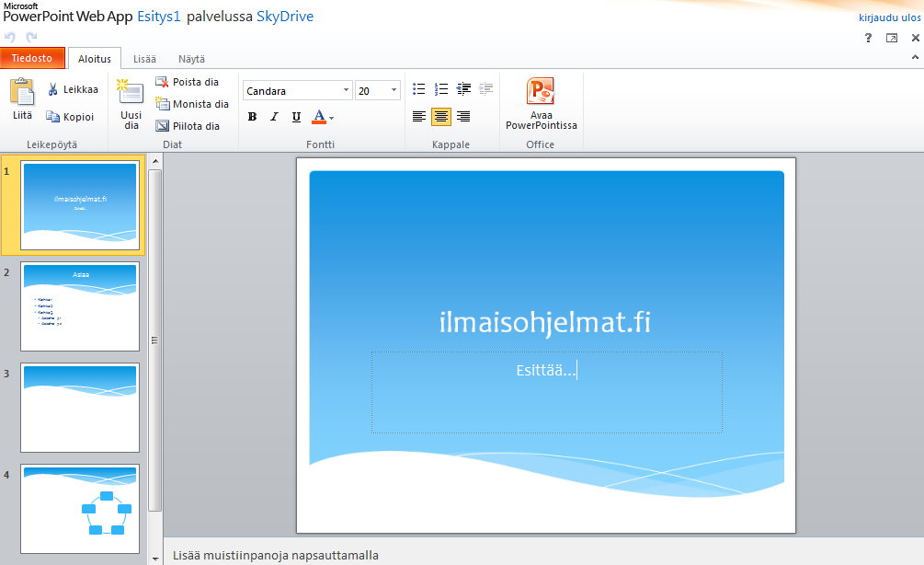Hide slide with Piilota dia
Screen dimensions: 924x565
pyautogui.click(x=188, y=126)
